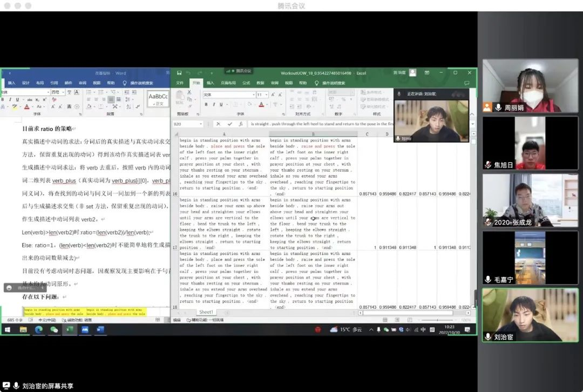Viewport: 583px width, 392px height.
Task: Click the Bold button in Excel ribbon
Action: click(x=206, y=104)
